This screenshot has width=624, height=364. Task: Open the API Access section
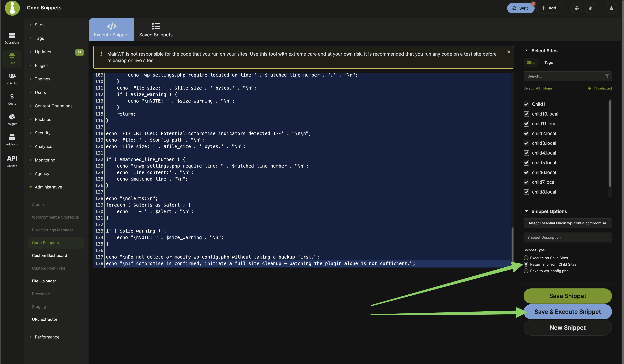coord(12,161)
